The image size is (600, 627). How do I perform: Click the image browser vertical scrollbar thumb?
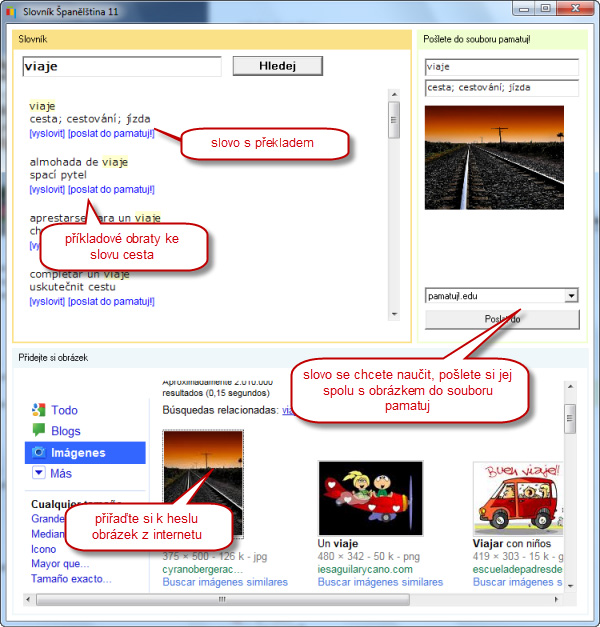(x=570, y=419)
